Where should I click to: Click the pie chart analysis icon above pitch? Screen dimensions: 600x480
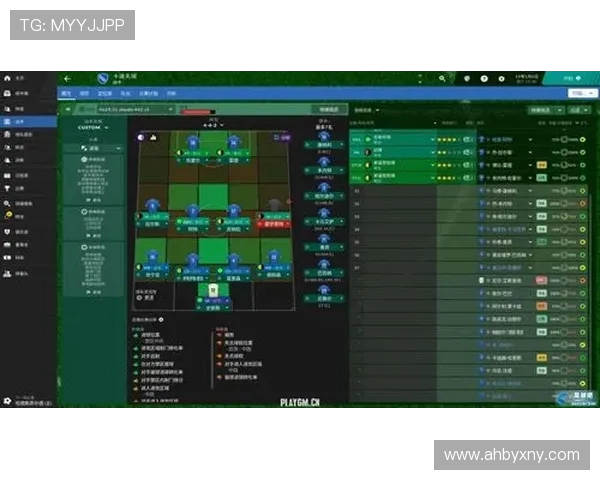point(140,137)
